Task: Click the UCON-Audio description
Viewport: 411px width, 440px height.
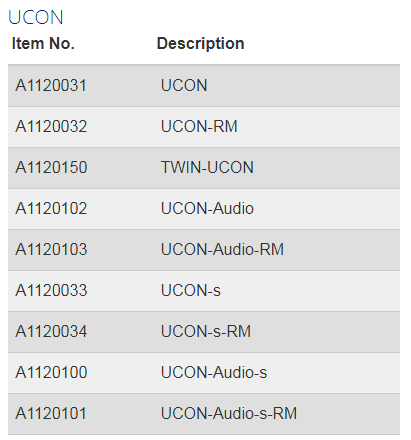Action: [x=207, y=208]
